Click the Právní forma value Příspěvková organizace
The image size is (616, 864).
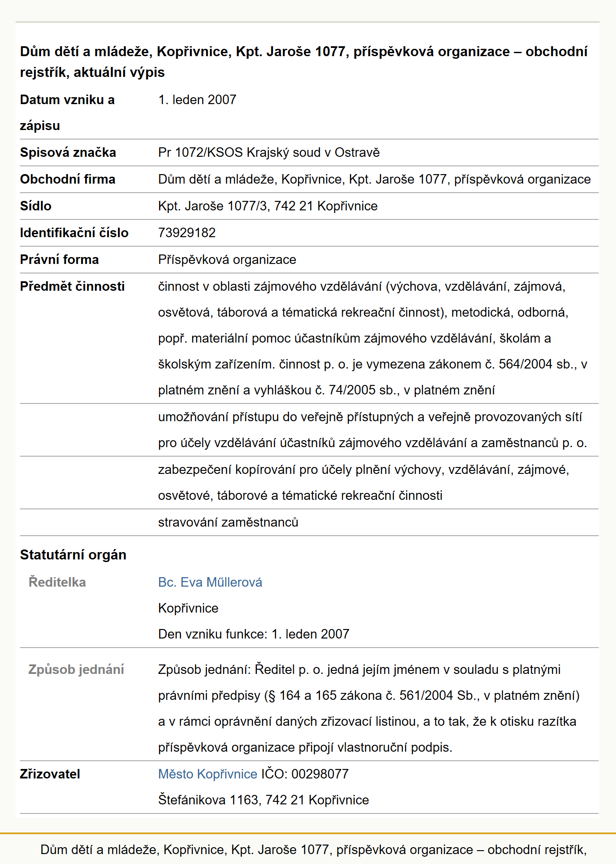point(227,260)
